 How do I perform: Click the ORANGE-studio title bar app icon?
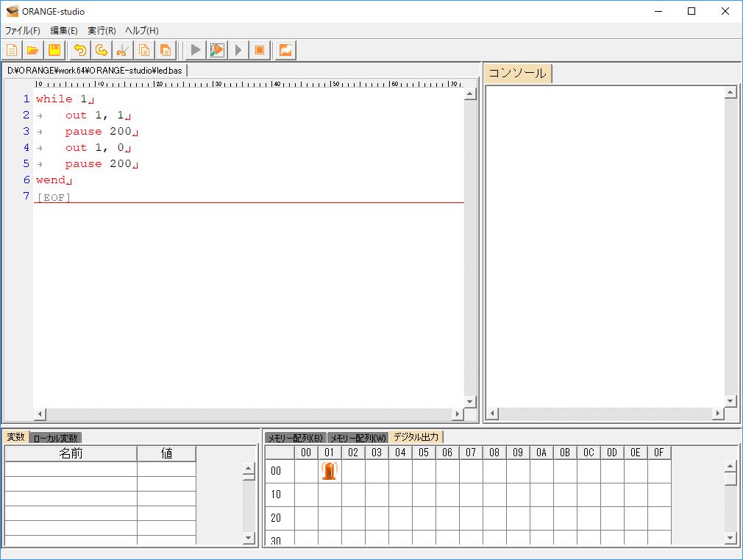coord(13,11)
